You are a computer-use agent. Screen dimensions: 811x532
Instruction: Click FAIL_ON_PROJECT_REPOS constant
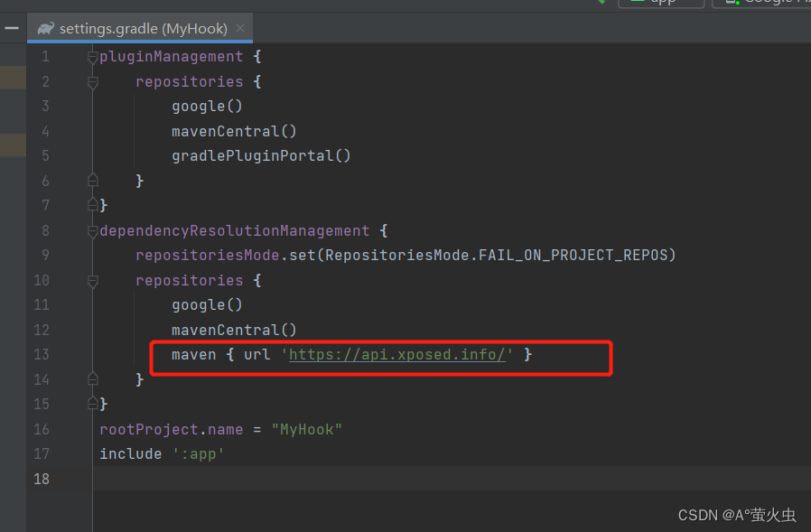pyautogui.click(x=573, y=256)
